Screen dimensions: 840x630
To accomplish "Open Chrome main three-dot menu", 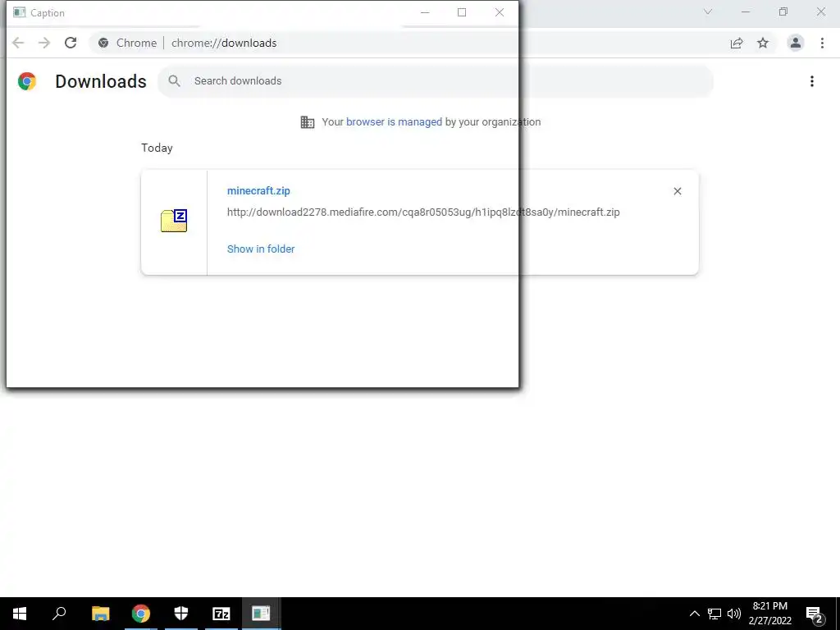I will [x=822, y=43].
